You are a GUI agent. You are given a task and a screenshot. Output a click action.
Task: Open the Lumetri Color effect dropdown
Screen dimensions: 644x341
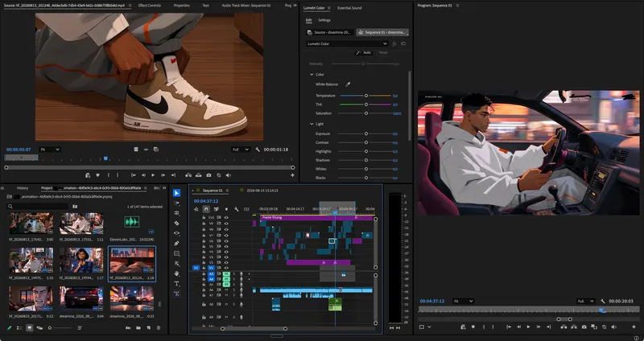(347, 43)
